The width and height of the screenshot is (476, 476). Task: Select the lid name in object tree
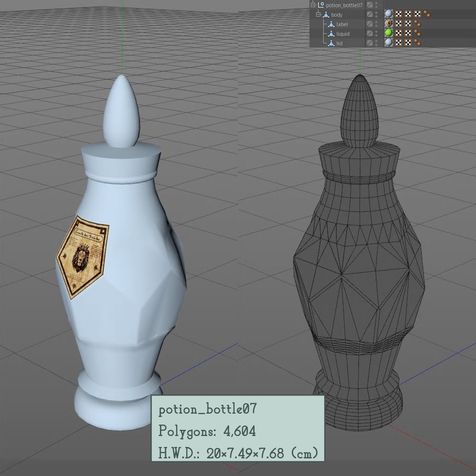coord(339,43)
